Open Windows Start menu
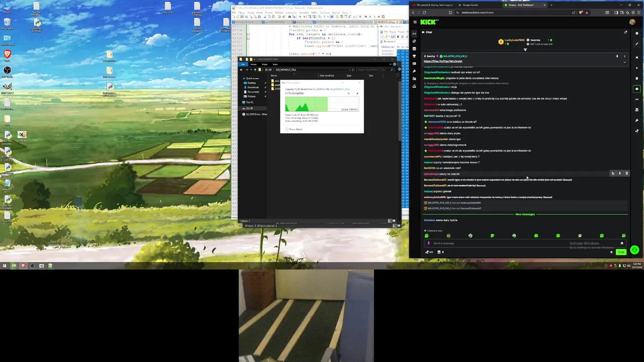 4,265
